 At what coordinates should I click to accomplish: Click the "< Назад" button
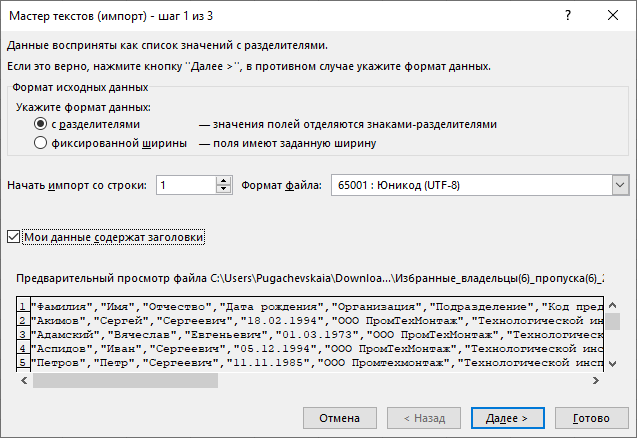(424, 416)
